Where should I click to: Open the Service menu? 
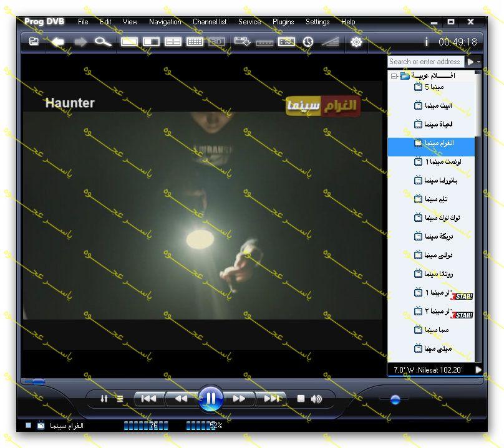(x=250, y=22)
